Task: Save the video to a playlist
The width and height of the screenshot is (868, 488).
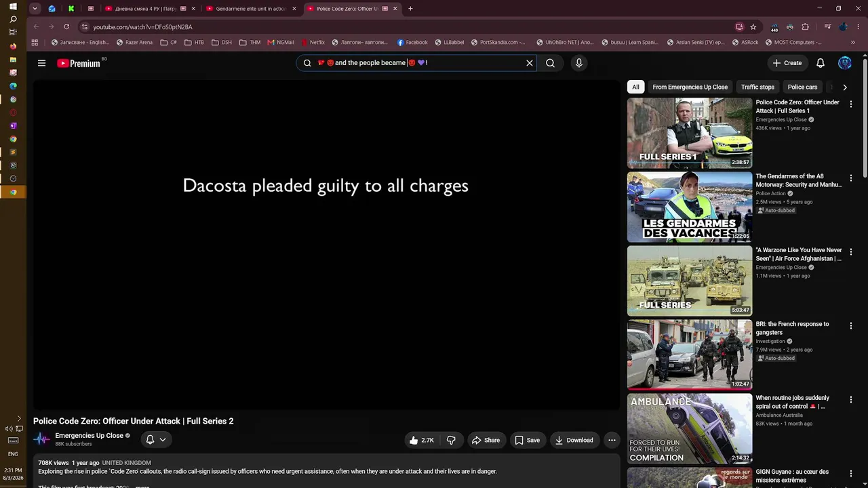Action: (x=527, y=440)
